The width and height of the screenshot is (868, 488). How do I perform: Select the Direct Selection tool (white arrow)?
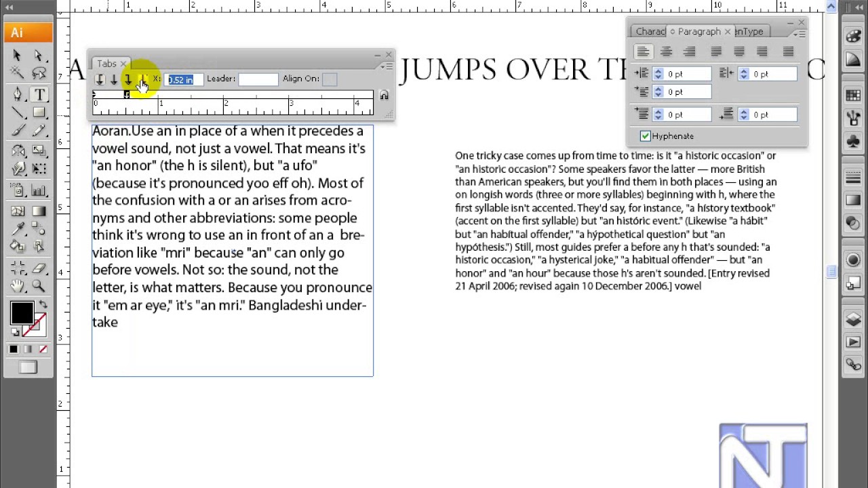pos(39,56)
